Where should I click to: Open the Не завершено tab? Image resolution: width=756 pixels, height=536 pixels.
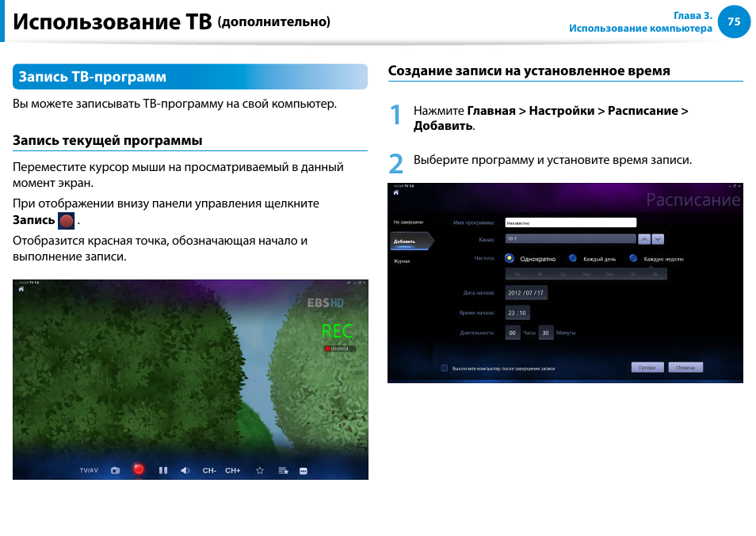[x=408, y=222]
